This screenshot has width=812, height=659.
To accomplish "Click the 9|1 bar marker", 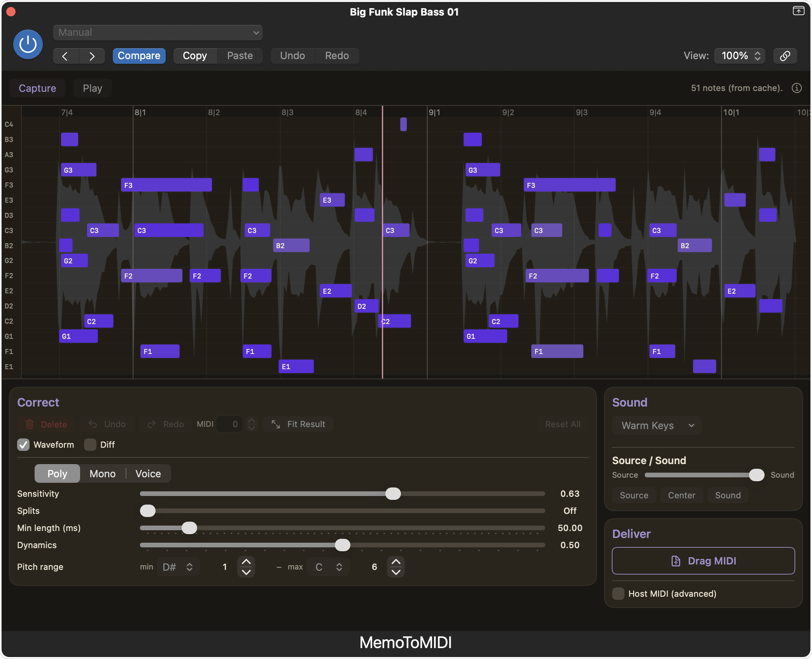I will click(x=434, y=112).
